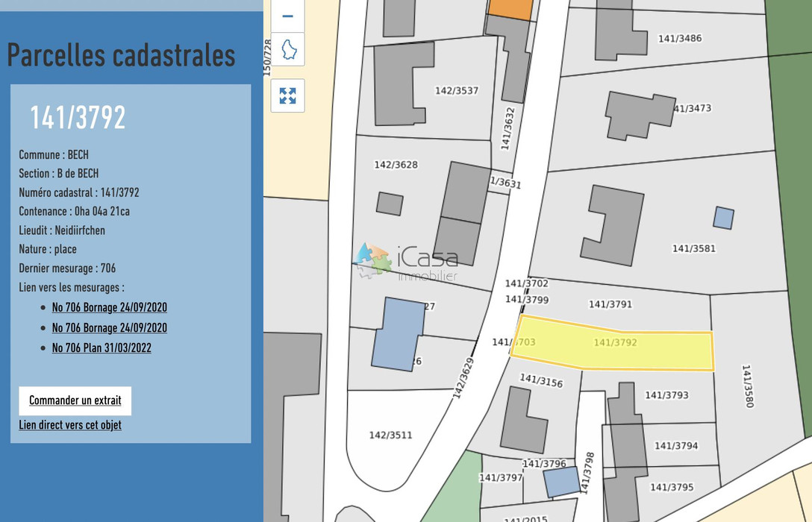The height and width of the screenshot is (522, 812).
Task: Open the Commander un extrait button
Action: (74, 400)
